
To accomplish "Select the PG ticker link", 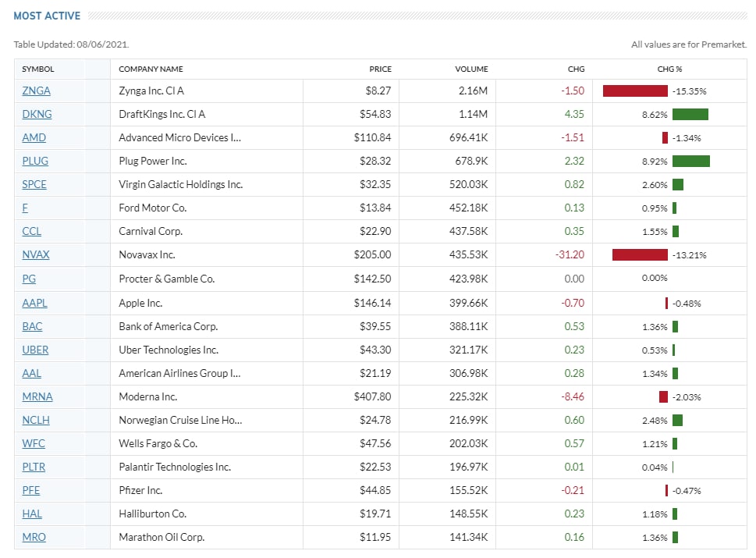I will point(29,279).
